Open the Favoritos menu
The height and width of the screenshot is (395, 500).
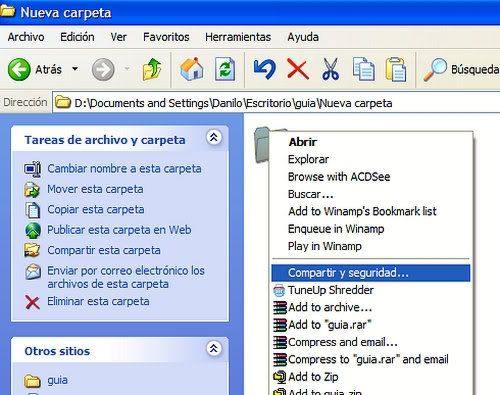pos(166,37)
